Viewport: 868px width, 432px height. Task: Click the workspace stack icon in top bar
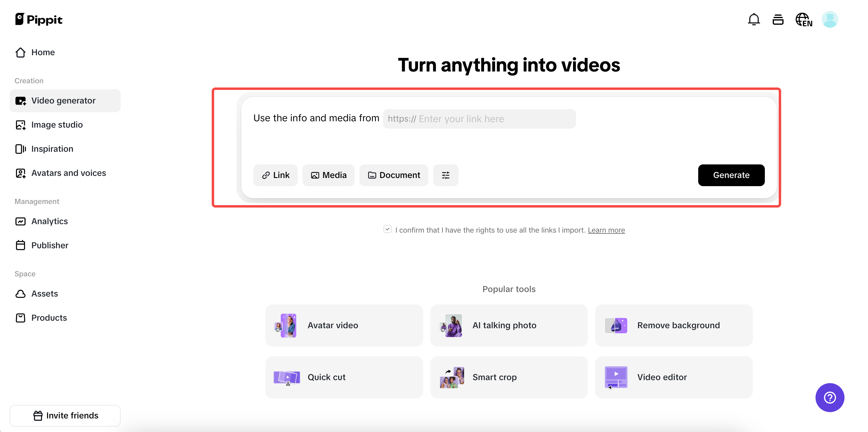click(778, 20)
